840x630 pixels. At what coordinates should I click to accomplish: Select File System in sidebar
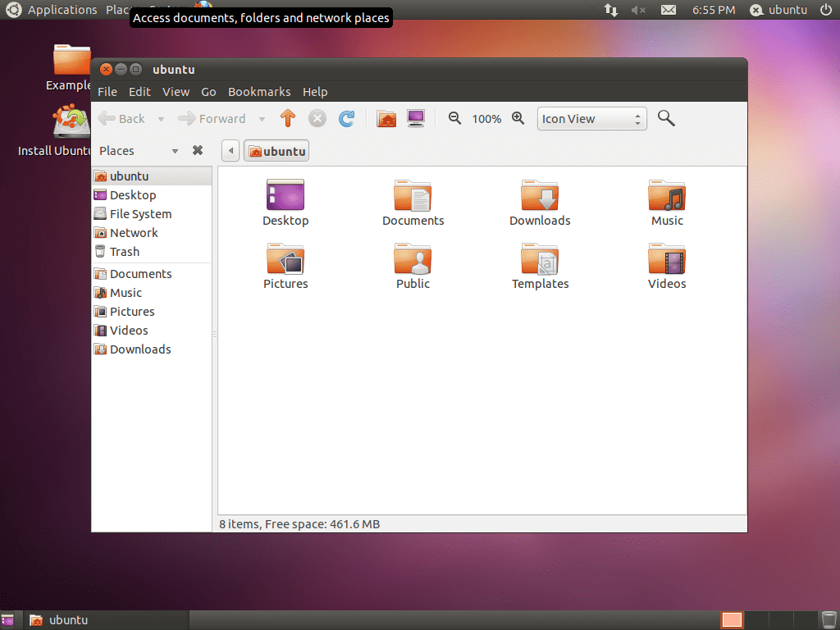[x=152, y=214]
